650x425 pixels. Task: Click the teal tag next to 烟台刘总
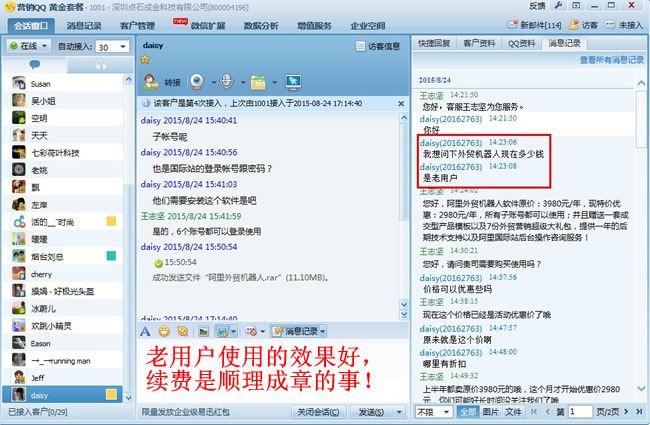click(111, 256)
